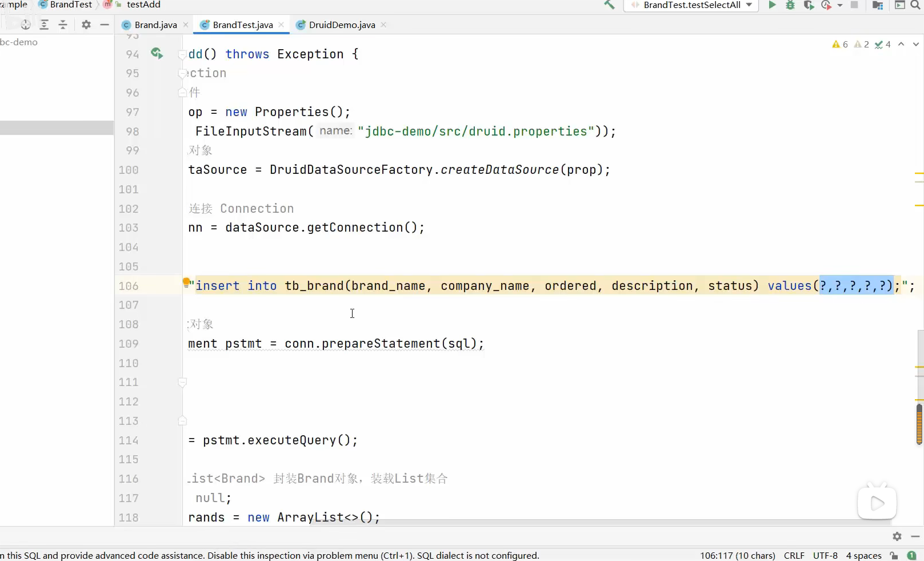Click the selected ?,?,?,?,? placeholders on line 106
This screenshot has height=561, width=924.
coord(856,286)
